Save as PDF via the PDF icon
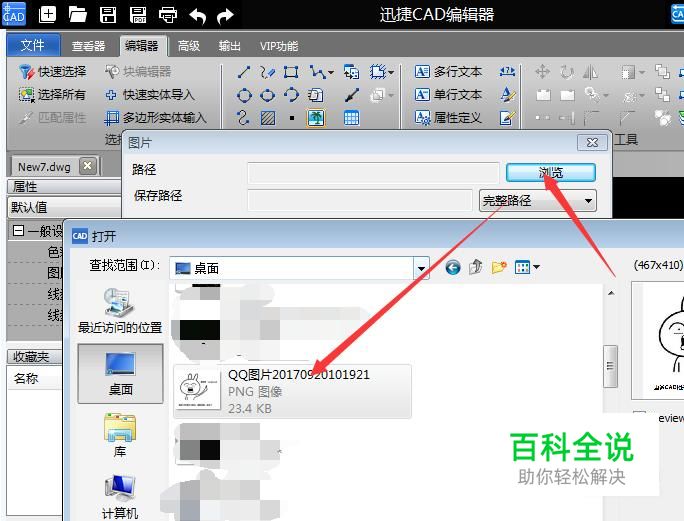 coord(138,14)
